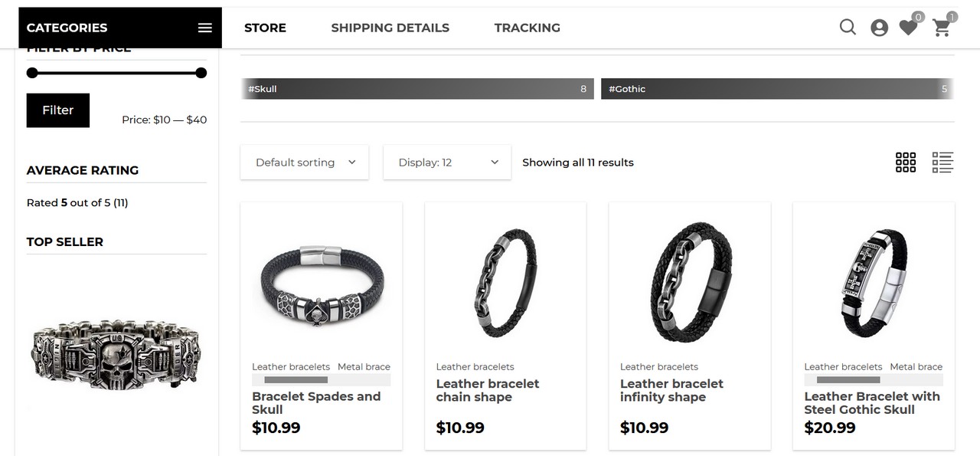Go to the Store menu item
Image resolution: width=980 pixels, height=456 pixels.
[x=265, y=28]
